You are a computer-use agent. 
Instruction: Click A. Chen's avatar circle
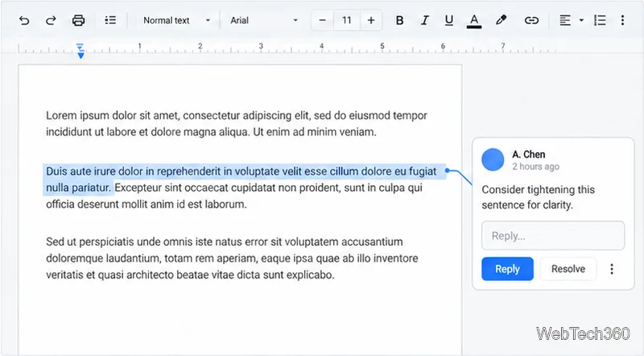coord(493,159)
